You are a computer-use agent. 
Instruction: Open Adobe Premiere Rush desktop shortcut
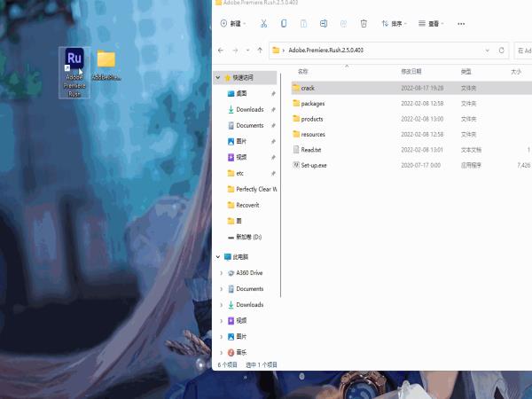click(x=74, y=73)
